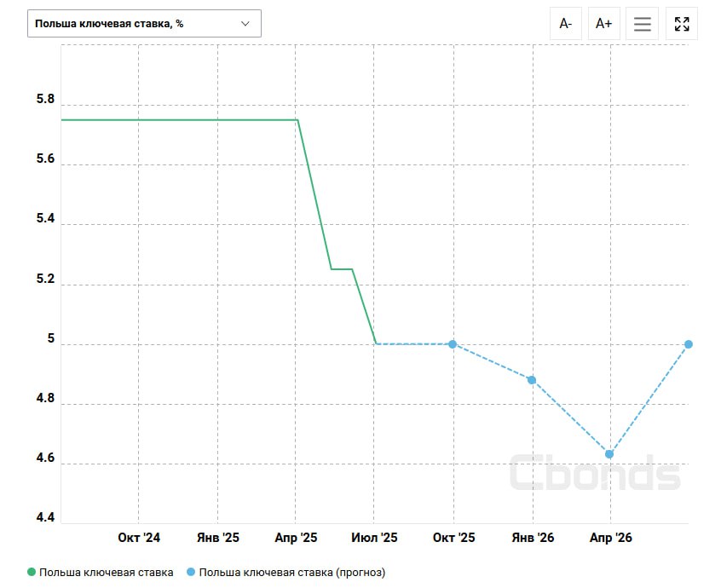
Task: Increase font size with A+ button
Action: coord(603,24)
